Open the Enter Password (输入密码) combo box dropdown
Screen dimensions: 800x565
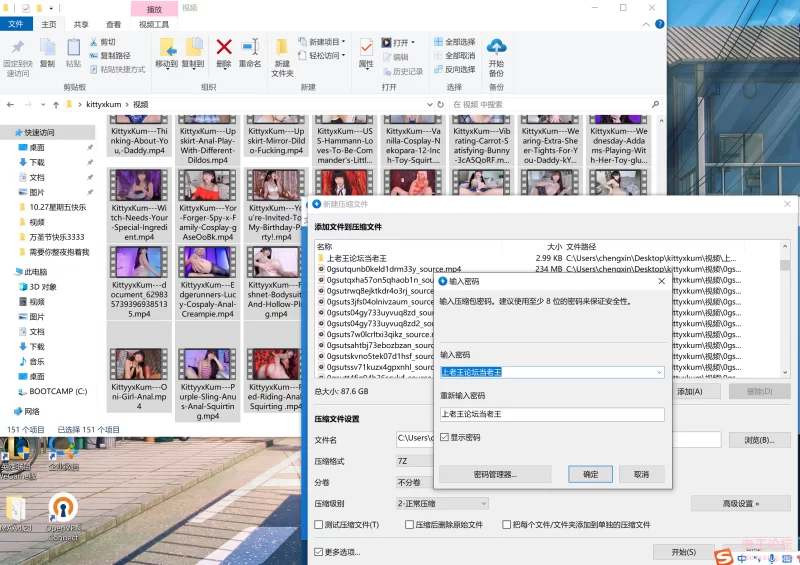coord(659,372)
